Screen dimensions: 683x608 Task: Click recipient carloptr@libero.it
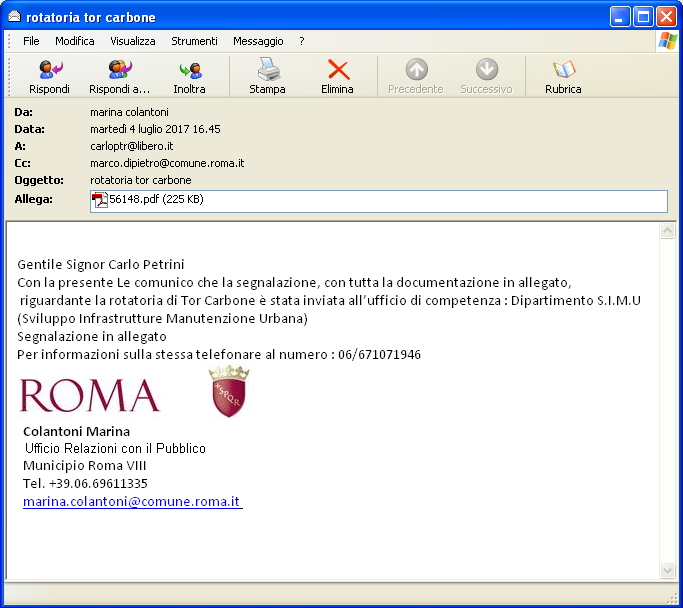[x=132, y=146]
